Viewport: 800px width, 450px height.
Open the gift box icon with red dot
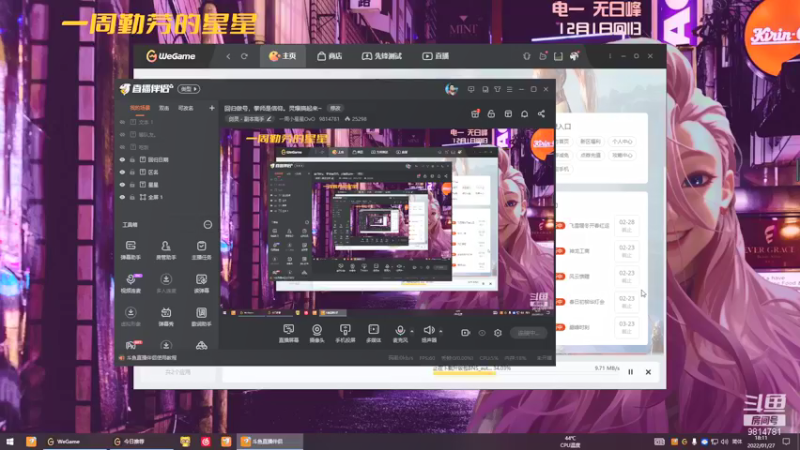[475, 114]
